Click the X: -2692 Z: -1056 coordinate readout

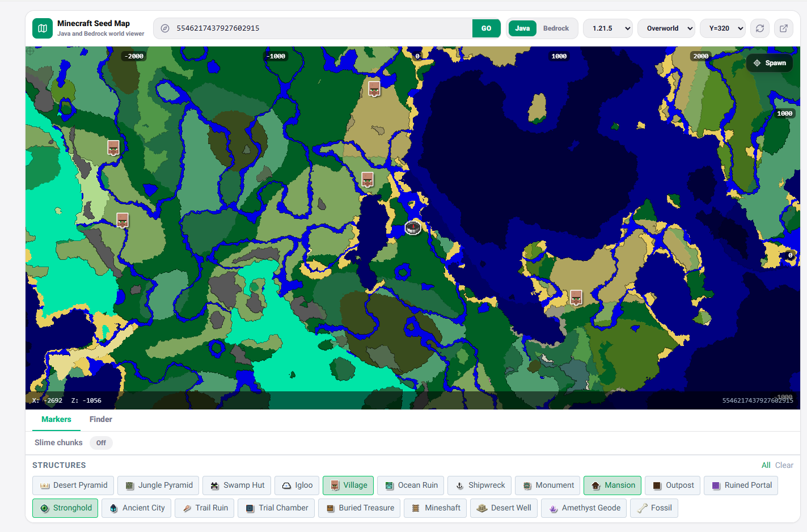click(67, 400)
